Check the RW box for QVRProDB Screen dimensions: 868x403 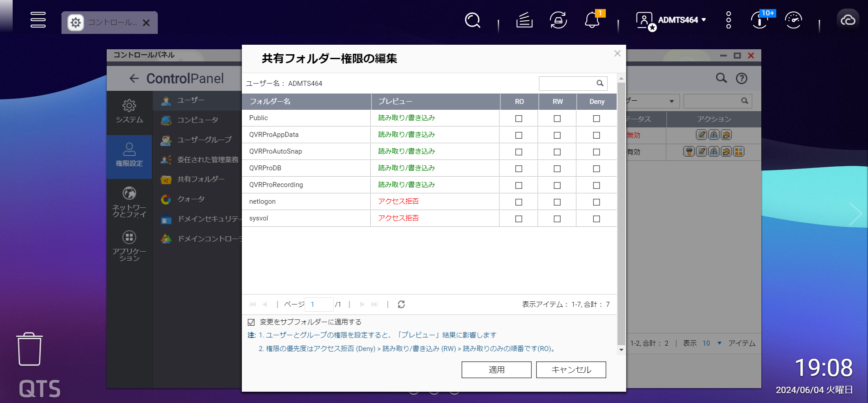coord(557,169)
